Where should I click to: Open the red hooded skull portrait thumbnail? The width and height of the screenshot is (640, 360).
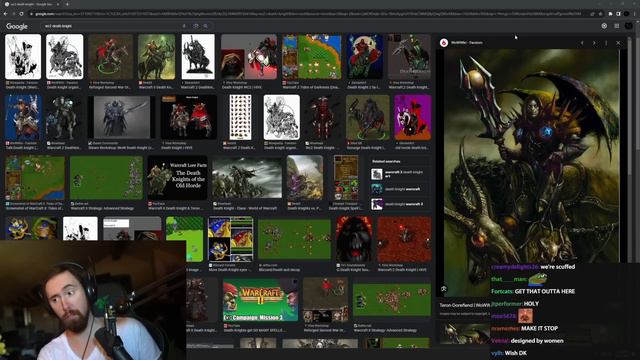click(354, 239)
